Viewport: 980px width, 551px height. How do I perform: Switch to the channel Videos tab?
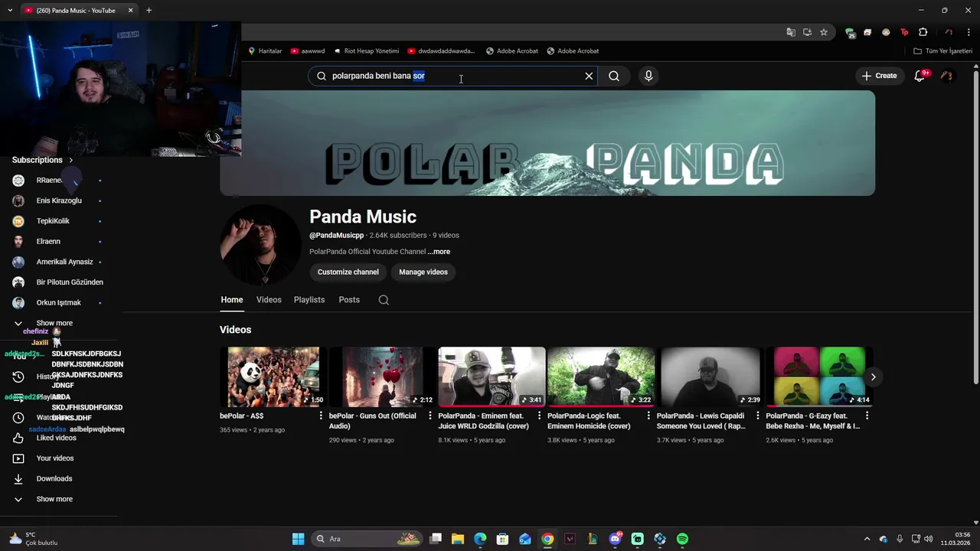pyautogui.click(x=269, y=300)
